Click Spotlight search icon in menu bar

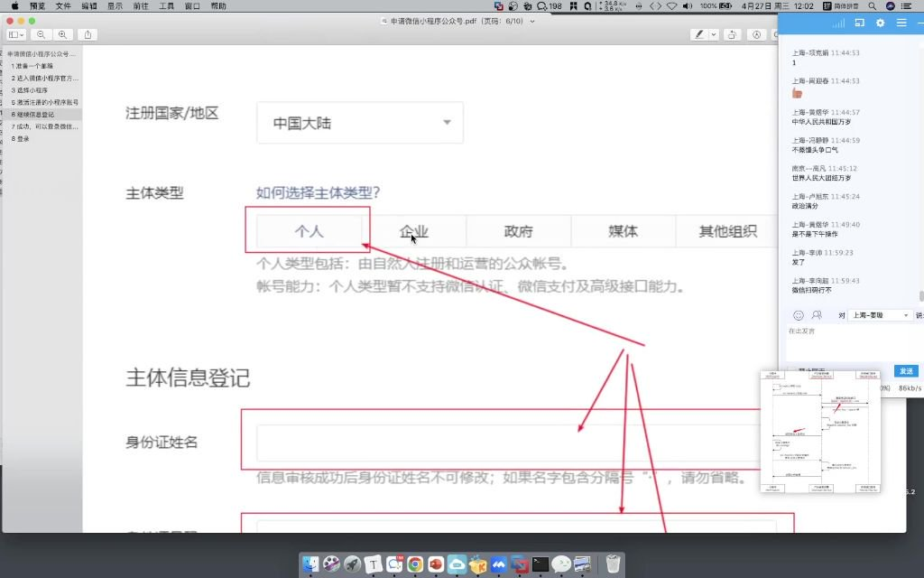point(873,6)
